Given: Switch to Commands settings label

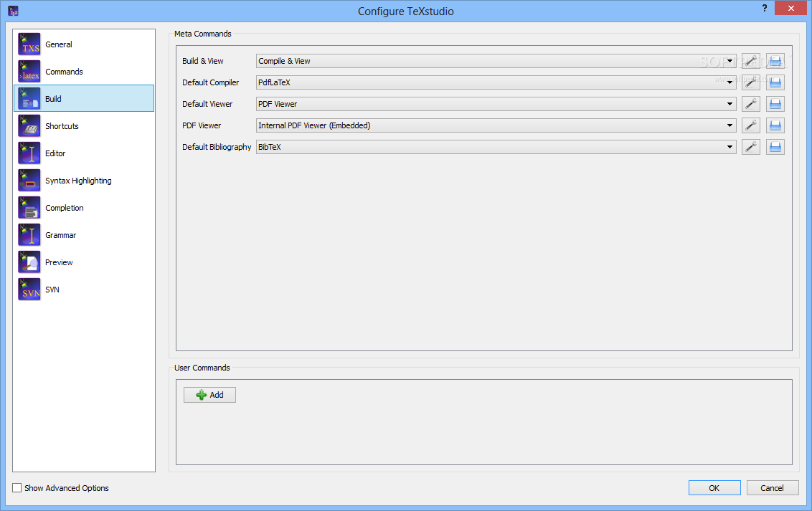Looking at the screenshot, I should (x=64, y=72).
